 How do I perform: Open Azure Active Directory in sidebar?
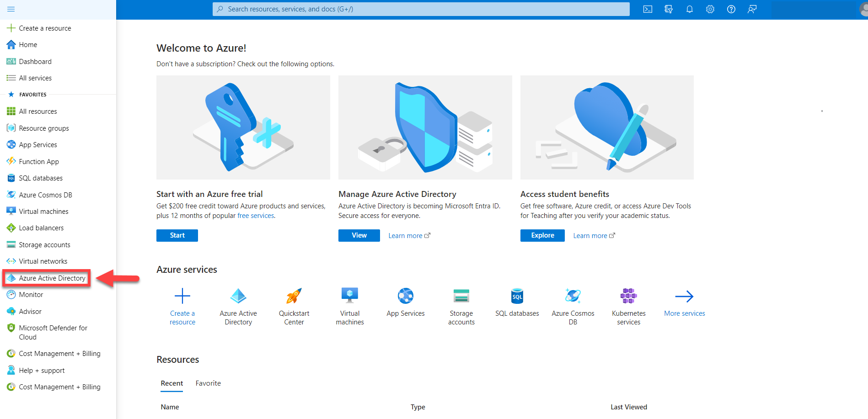47,278
